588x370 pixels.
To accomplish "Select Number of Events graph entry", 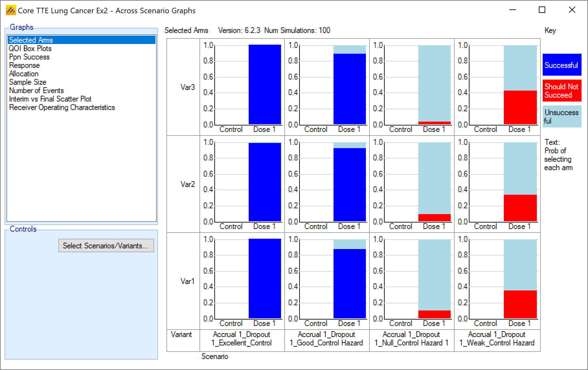I will pyautogui.click(x=36, y=91).
